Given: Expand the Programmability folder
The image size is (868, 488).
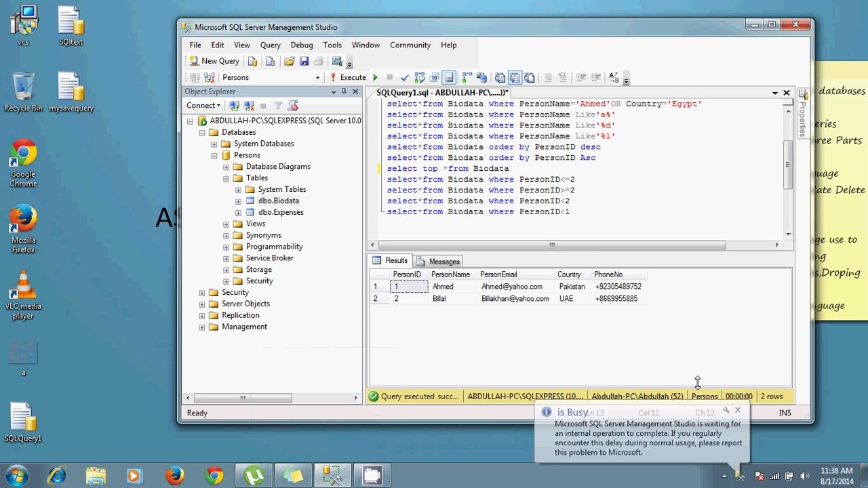Looking at the screenshot, I should [226, 247].
